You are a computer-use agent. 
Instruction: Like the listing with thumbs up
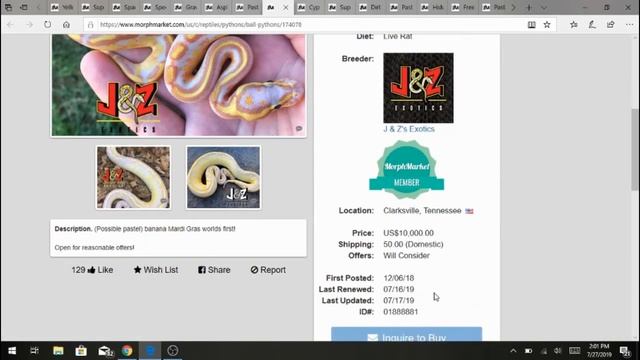(92, 270)
